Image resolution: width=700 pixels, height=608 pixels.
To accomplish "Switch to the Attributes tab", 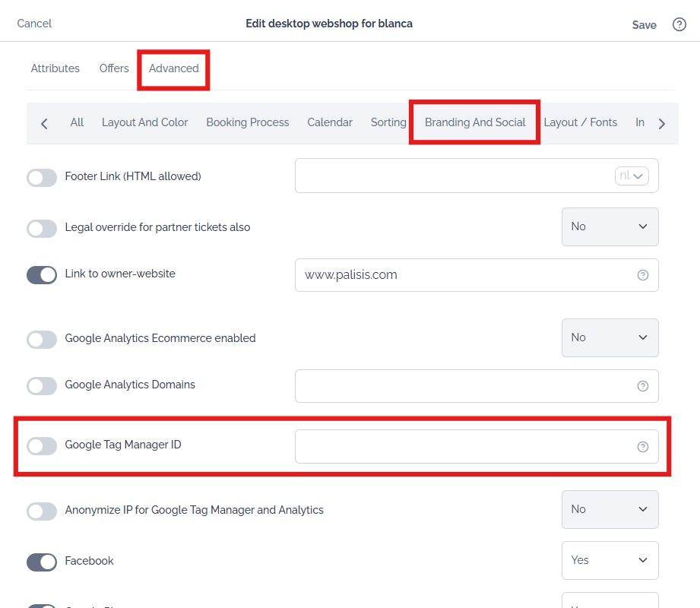I will click(55, 68).
